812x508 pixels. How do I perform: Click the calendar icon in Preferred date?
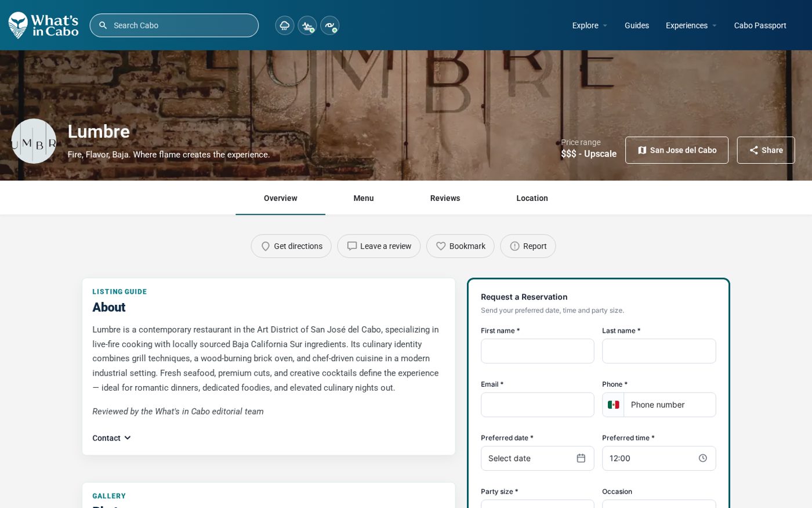581,458
